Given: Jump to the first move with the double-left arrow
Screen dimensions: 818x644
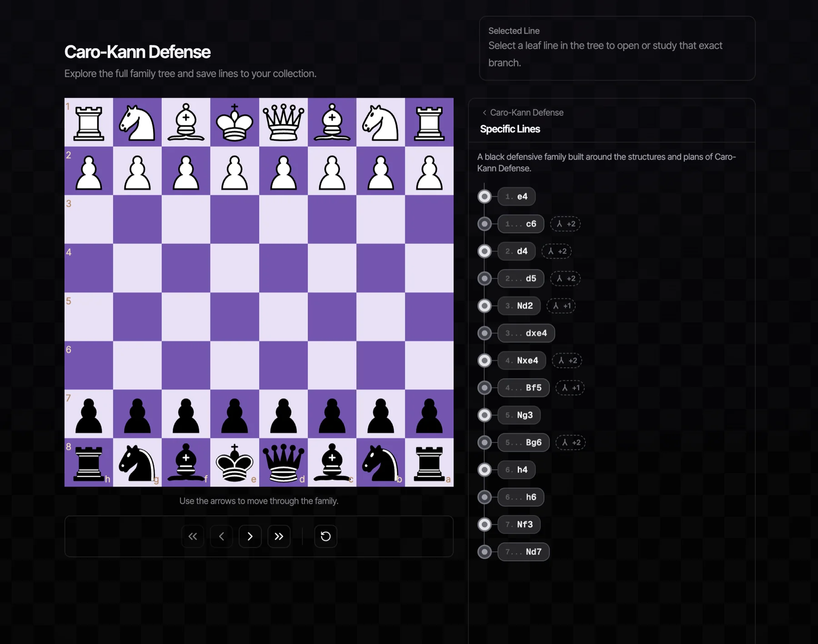Looking at the screenshot, I should (193, 536).
